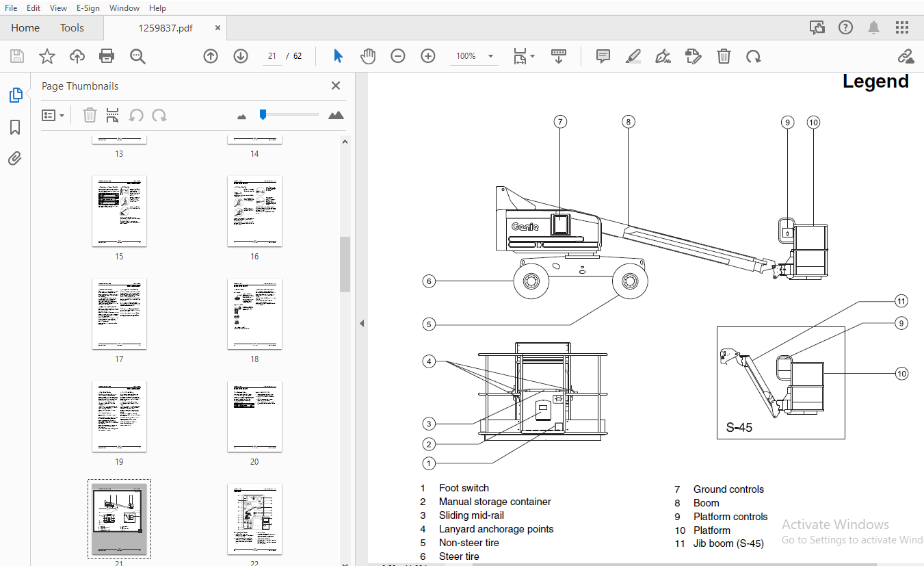Reduce thumbnail size small mountains icon

241,116
